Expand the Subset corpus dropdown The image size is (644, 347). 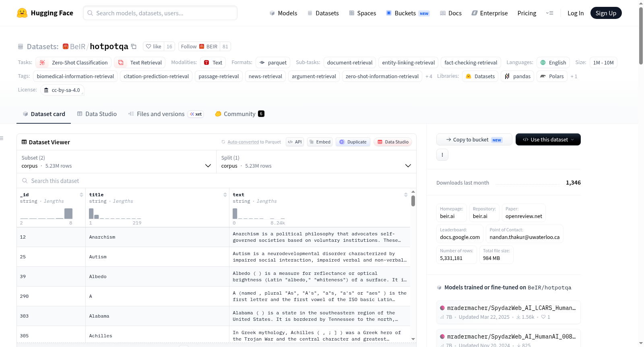pos(116,162)
